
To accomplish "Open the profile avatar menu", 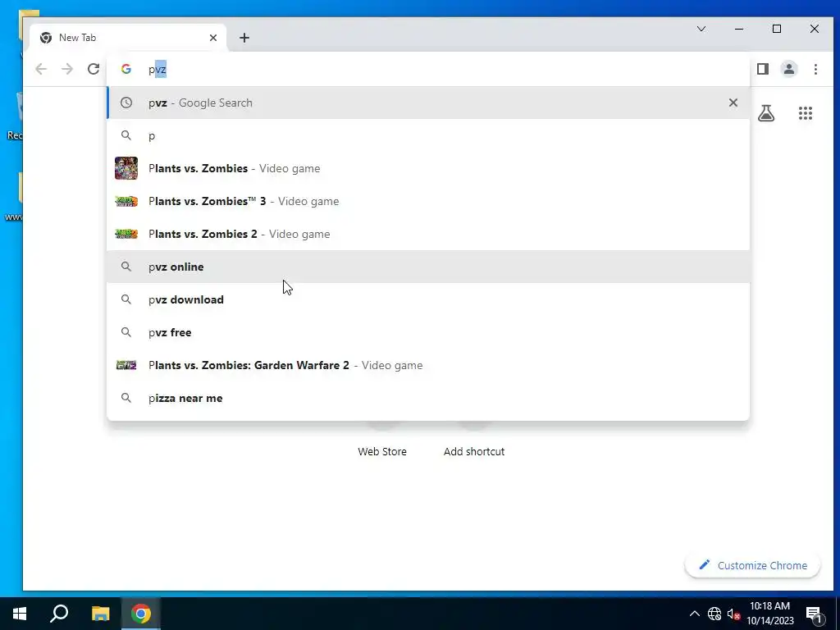I will [x=788, y=69].
